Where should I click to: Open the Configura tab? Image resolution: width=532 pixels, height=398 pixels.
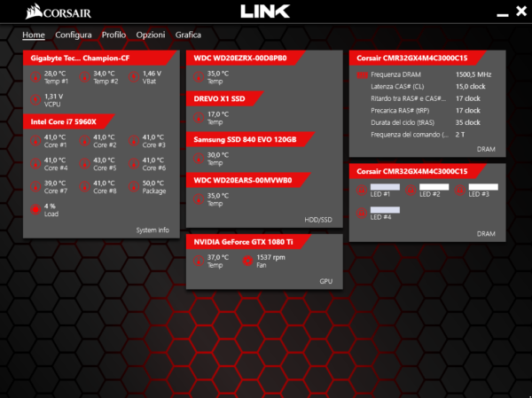[x=73, y=35]
